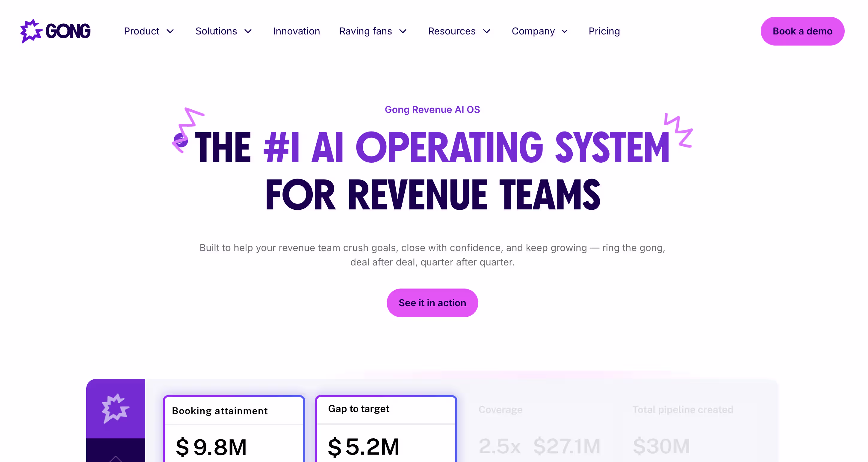The image size is (868, 462).
Task: Click the Gong star icon in dashboard sidebar
Action: click(115, 408)
